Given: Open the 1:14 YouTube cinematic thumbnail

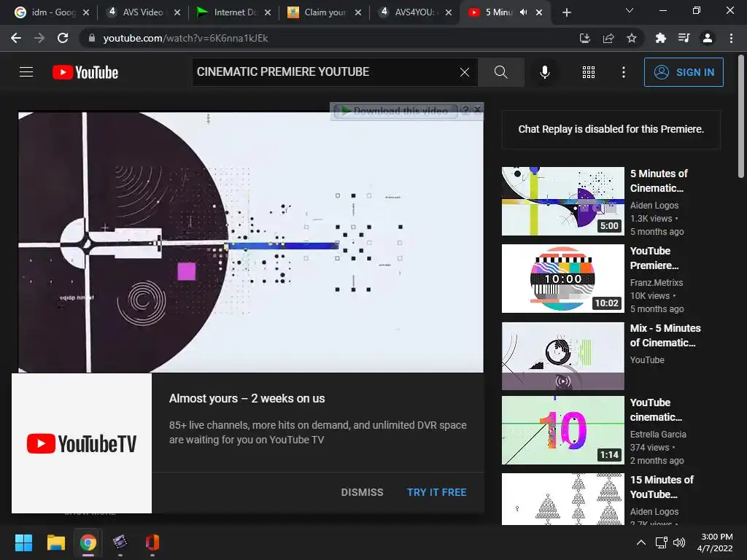Looking at the screenshot, I should [562, 430].
